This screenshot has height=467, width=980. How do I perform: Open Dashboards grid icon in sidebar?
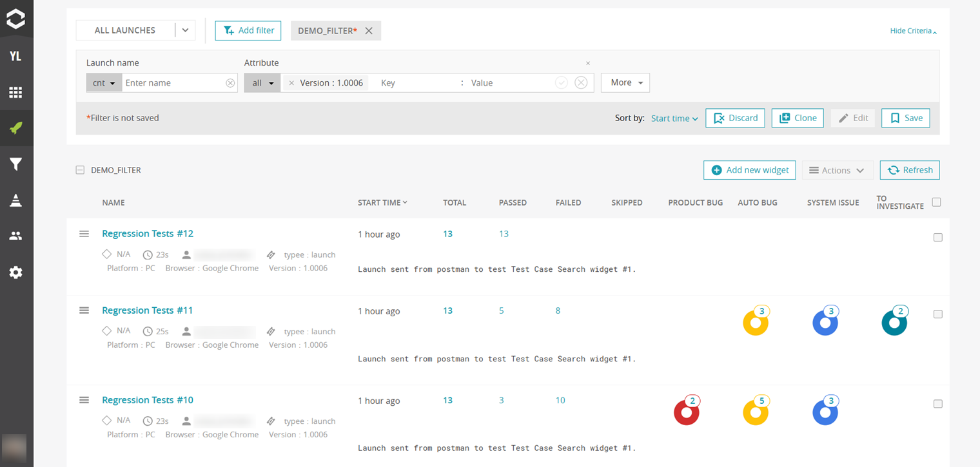[x=15, y=93]
